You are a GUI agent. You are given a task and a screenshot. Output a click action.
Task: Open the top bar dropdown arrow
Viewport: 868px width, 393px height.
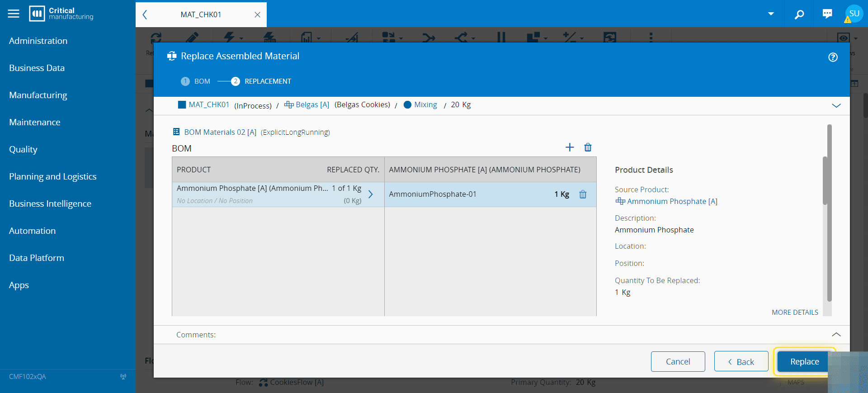[771, 14]
